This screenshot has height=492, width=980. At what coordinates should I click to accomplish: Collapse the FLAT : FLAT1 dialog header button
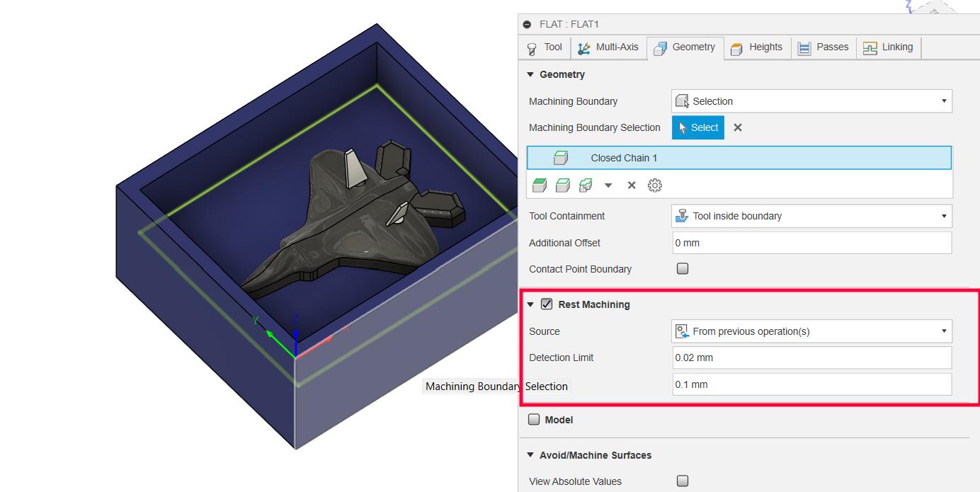tap(527, 24)
